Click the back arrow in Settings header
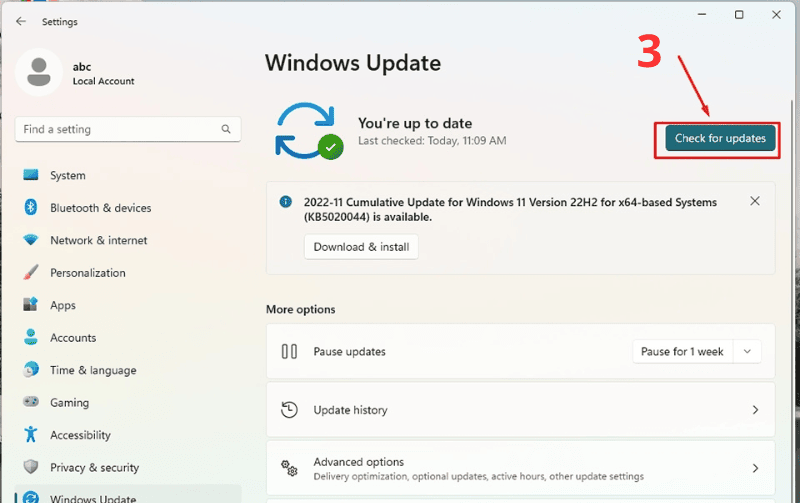800x503 pixels. coord(21,21)
